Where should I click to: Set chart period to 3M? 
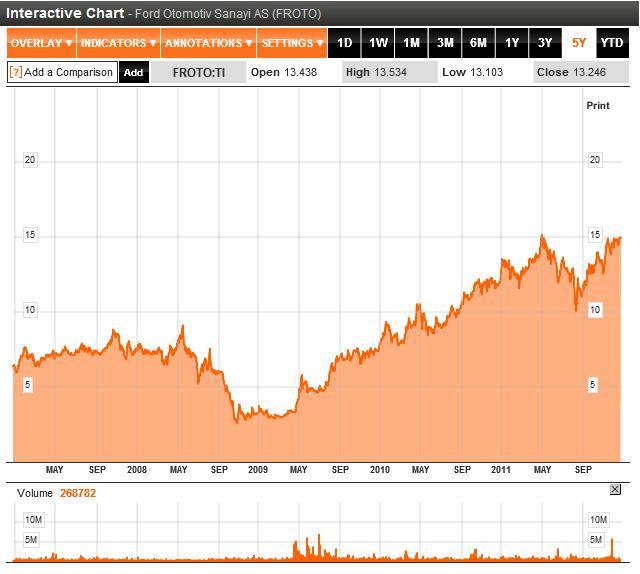pyautogui.click(x=445, y=43)
